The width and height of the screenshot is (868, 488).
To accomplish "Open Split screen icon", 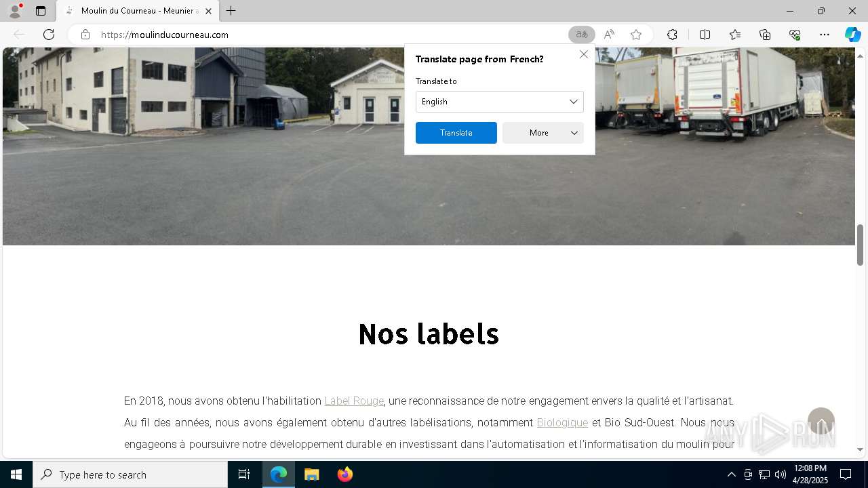I will (x=705, y=35).
